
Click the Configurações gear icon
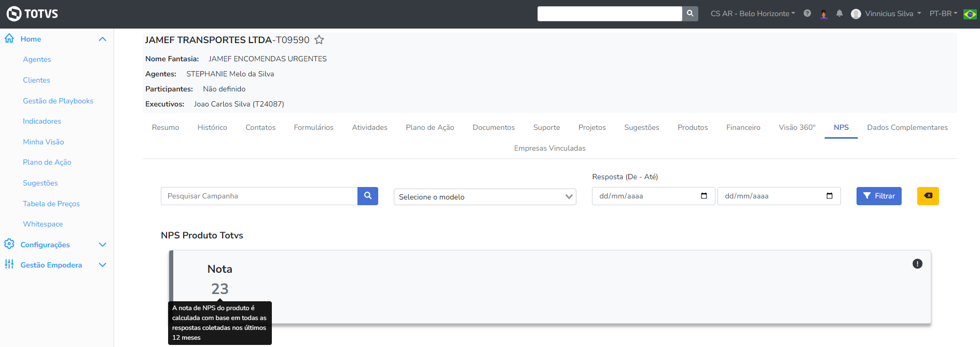[9, 244]
